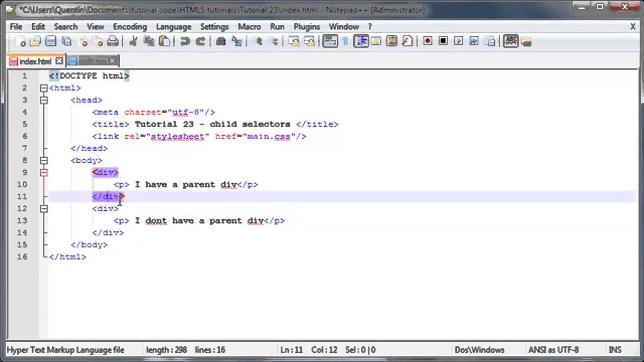Open the Settings menu
The width and height of the screenshot is (644, 362).
click(x=214, y=27)
